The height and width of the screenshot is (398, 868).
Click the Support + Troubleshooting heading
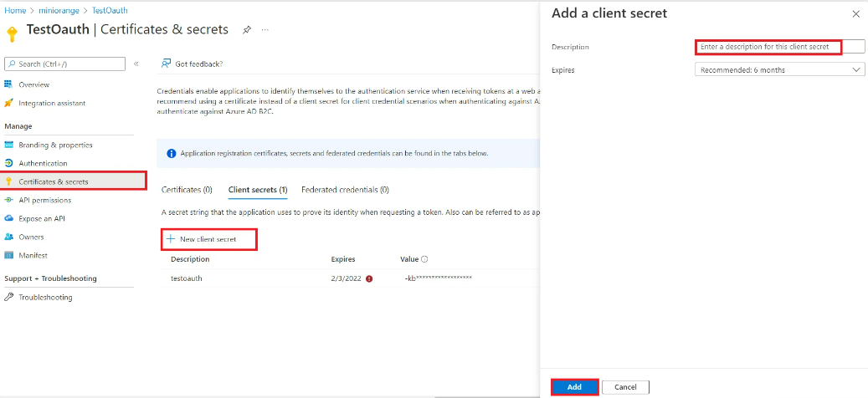coord(50,278)
